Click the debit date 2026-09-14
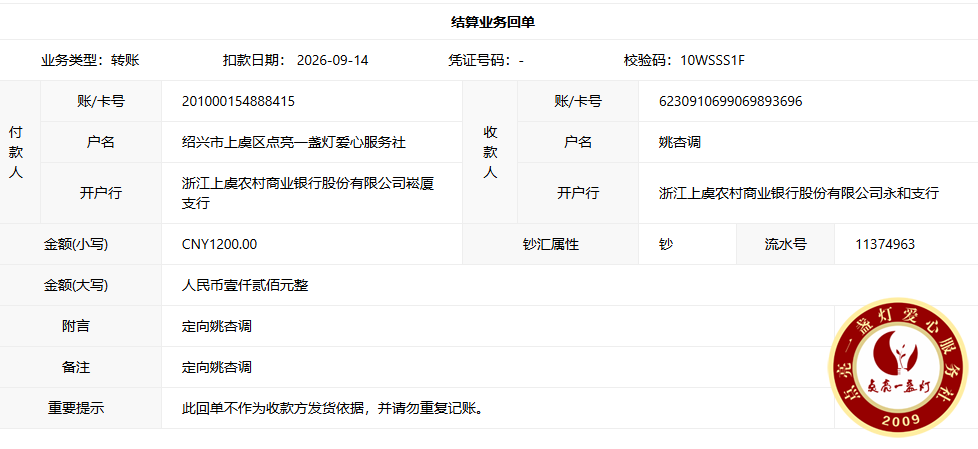 [332, 60]
